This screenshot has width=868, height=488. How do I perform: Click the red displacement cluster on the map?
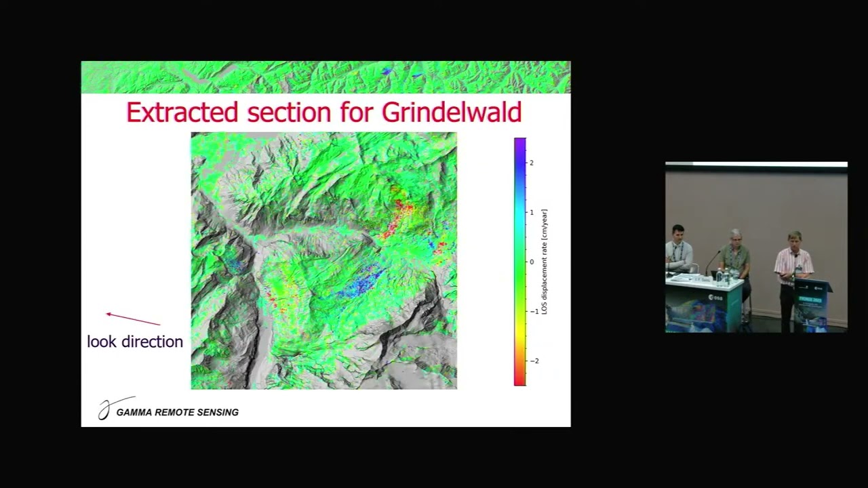click(x=399, y=216)
